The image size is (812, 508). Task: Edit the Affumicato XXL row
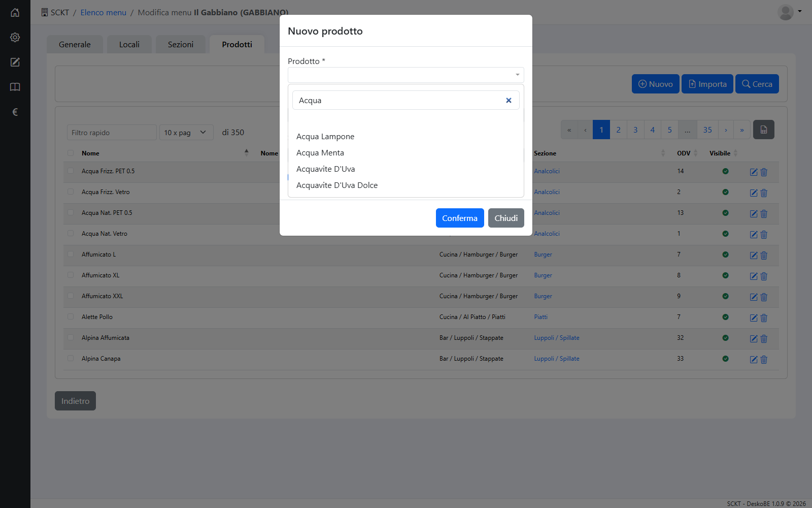coord(754,297)
